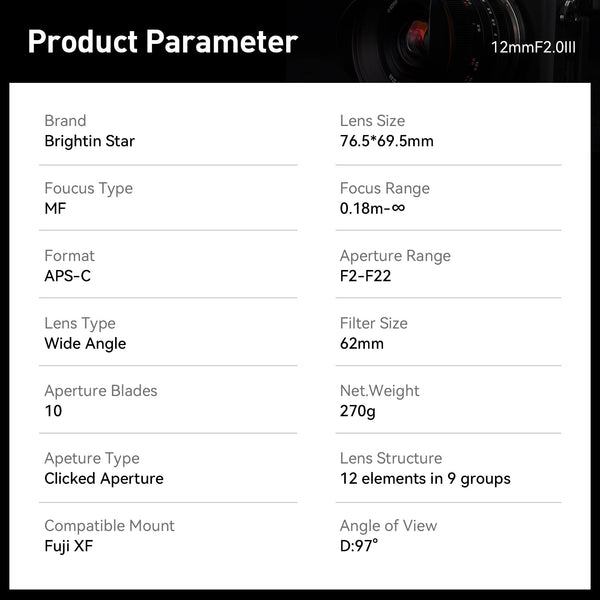The height and width of the screenshot is (600, 600).
Task: Click the Compatible Mount label
Action: pyautogui.click(x=109, y=526)
